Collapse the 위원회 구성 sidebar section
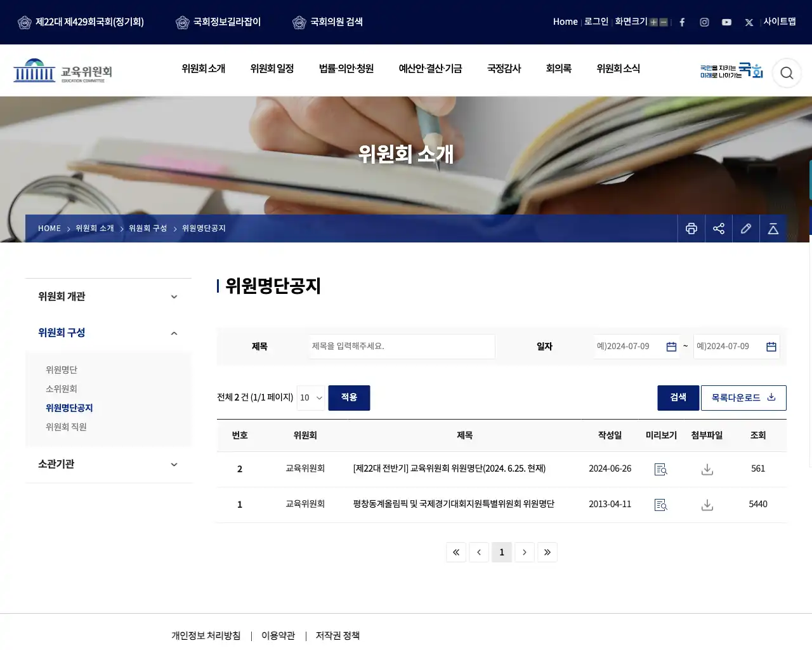812x650 pixels. 108,333
